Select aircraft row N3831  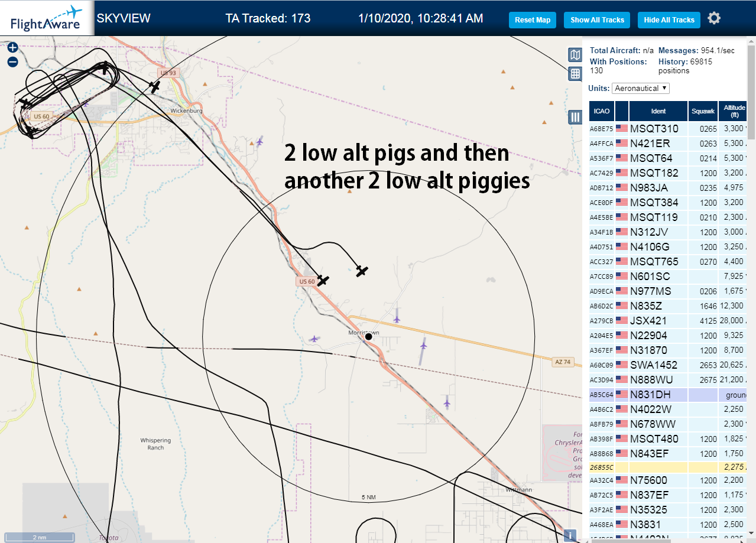click(x=668, y=524)
